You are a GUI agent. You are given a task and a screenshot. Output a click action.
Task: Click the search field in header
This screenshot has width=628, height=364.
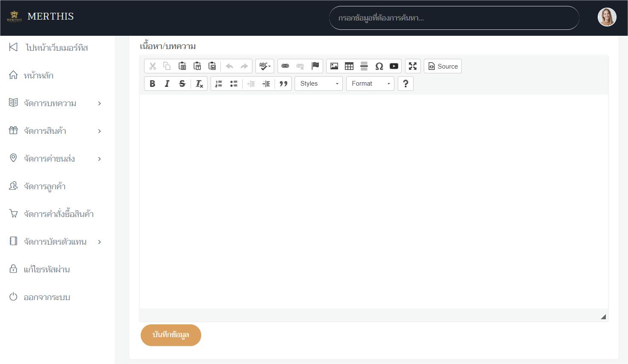(x=454, y=18)
